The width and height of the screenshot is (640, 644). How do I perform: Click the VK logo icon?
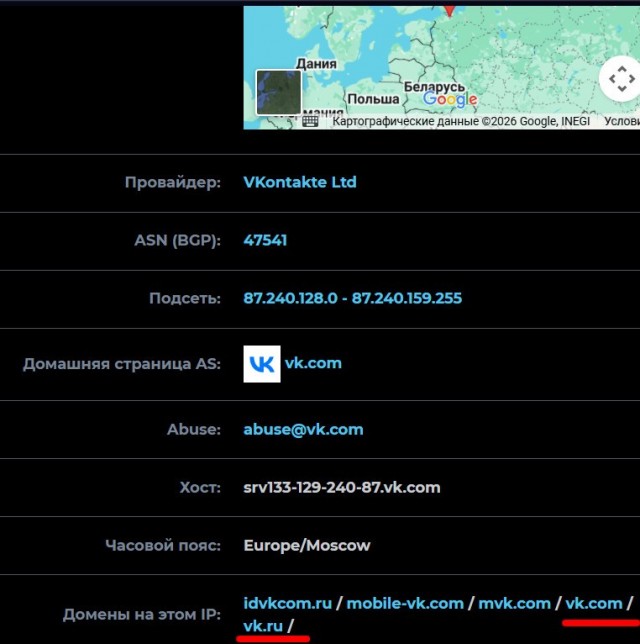262,364
